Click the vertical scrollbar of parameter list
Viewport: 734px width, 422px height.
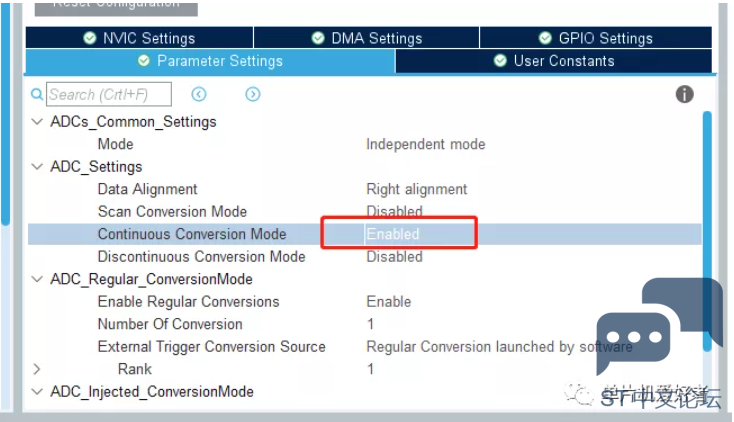coord(707,231)
